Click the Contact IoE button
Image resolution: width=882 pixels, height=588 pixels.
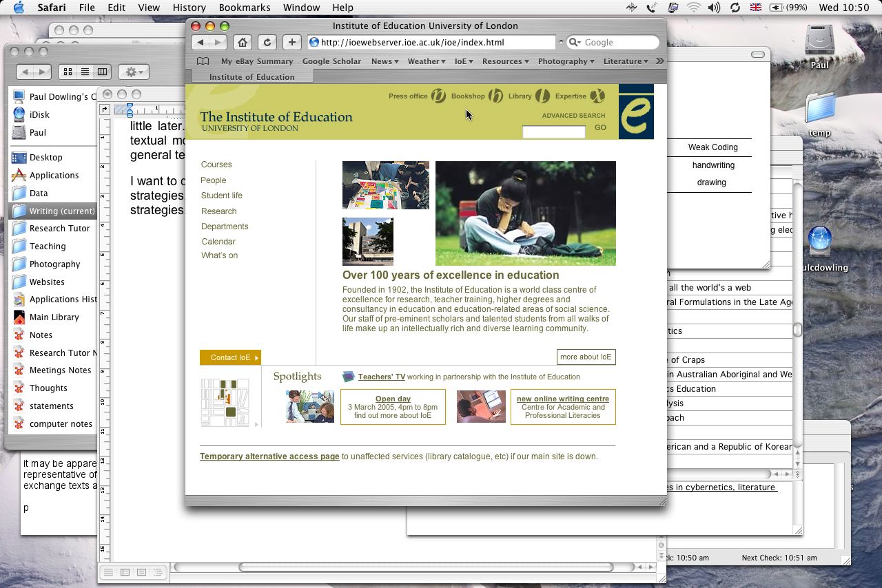click(x=230, y=357)
